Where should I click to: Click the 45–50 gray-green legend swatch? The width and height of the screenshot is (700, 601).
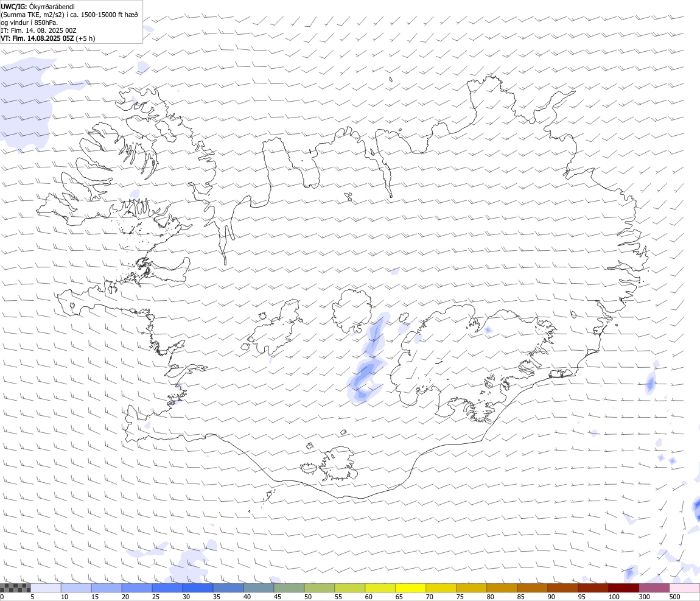point(289,588)
